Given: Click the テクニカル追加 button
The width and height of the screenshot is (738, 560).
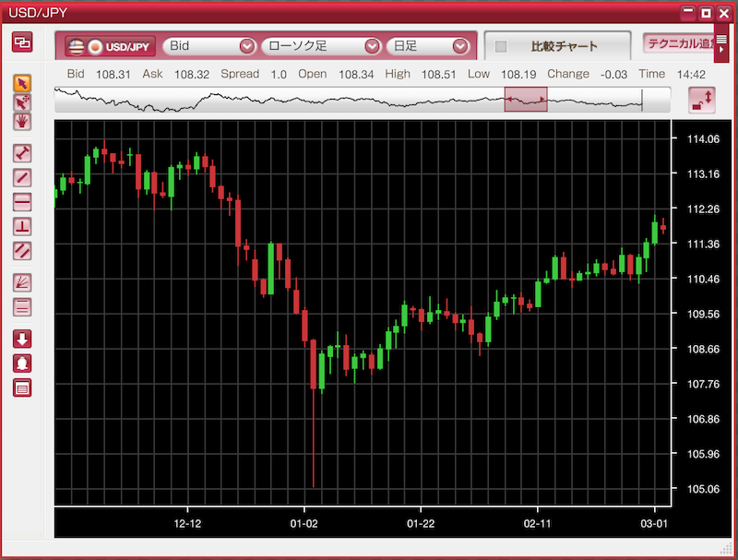Looking at the screenshot, I should click(678, 43).
